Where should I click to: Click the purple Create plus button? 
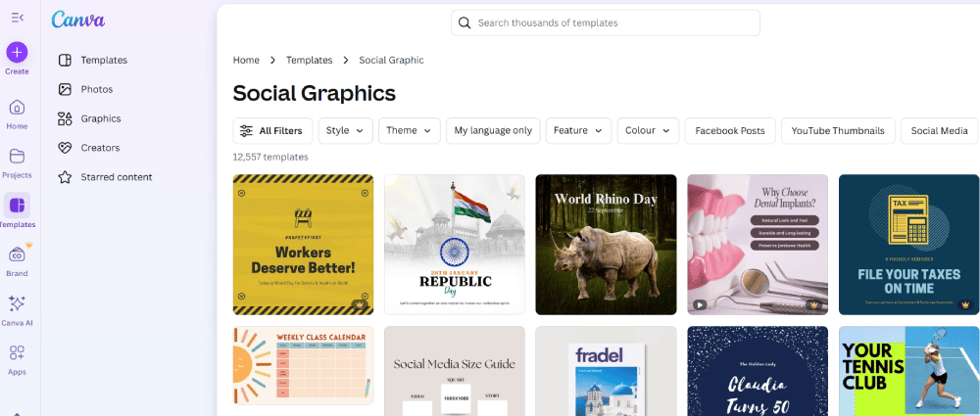click(17, 53)
